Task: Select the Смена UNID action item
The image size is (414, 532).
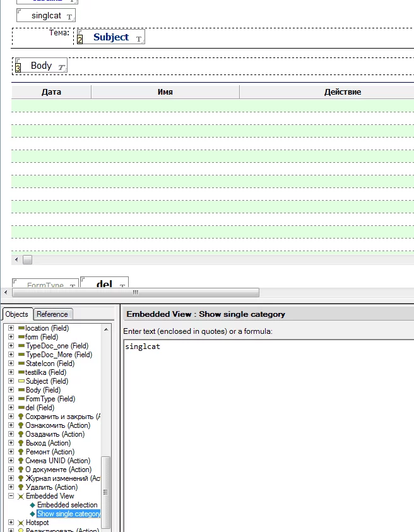Action: click(x=57, y=461)
